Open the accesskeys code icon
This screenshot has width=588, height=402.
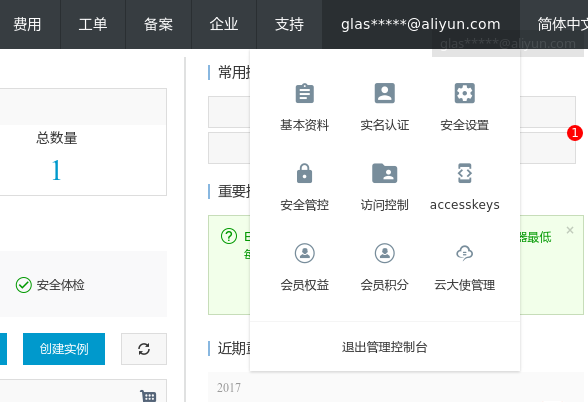[x=465, y=173]
